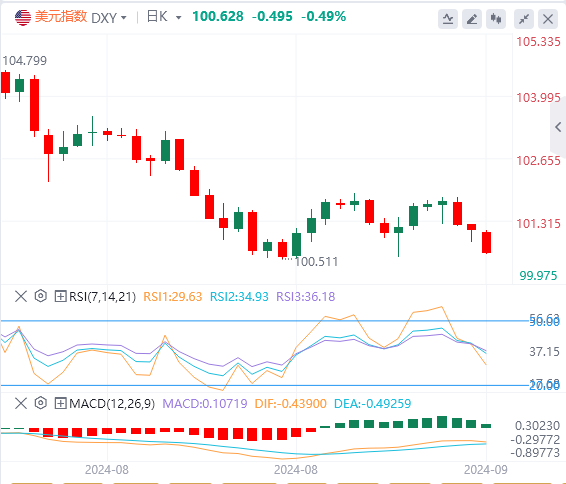
Task: Click the MACD:0.10719 value
Action: (x=205, y=404)
